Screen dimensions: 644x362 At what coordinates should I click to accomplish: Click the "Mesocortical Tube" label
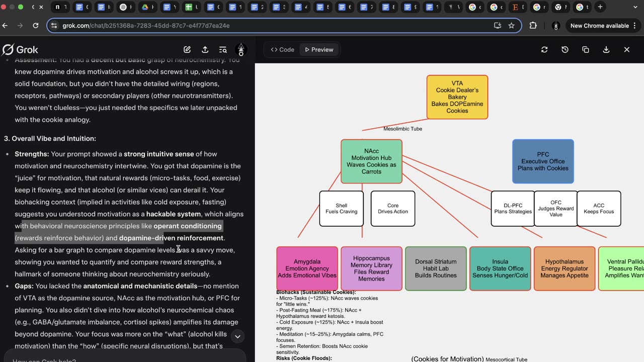point(506,359)
